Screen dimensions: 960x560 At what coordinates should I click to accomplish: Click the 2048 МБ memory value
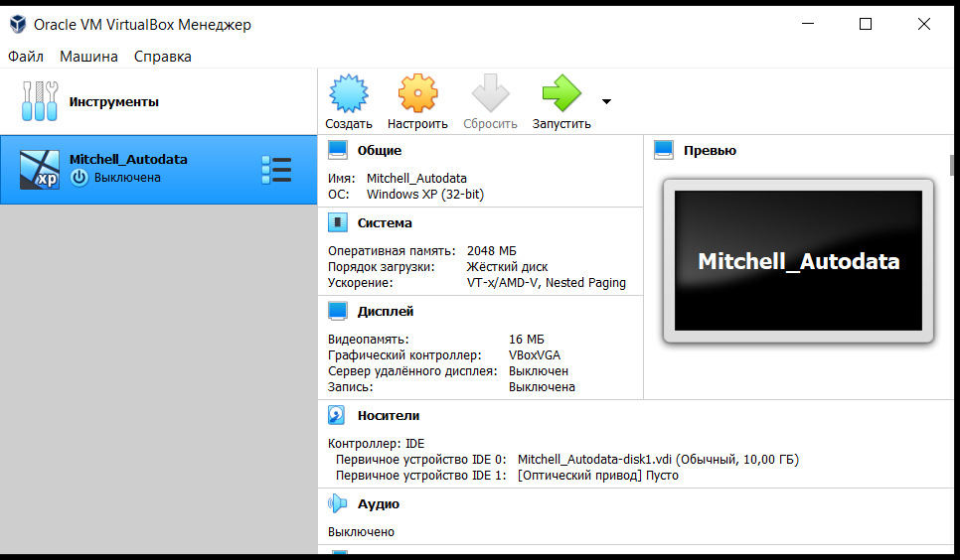point(492,251)
